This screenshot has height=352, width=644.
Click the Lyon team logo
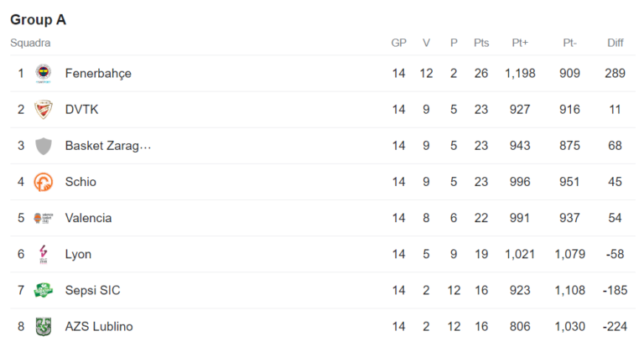pos(44,254)
